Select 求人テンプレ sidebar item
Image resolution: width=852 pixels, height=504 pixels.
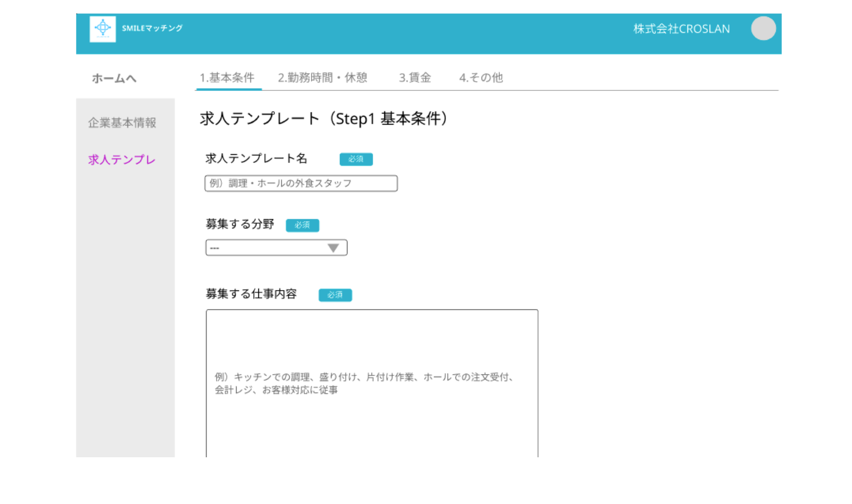pyautogui.click(x=121, y=159)
